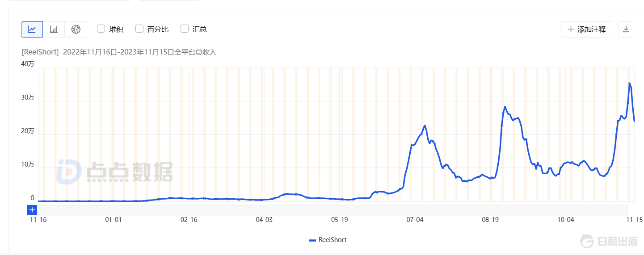This screenshot has height=255, width=644.
Task: Check the 汇总 option
Action: tap(185, 29)
